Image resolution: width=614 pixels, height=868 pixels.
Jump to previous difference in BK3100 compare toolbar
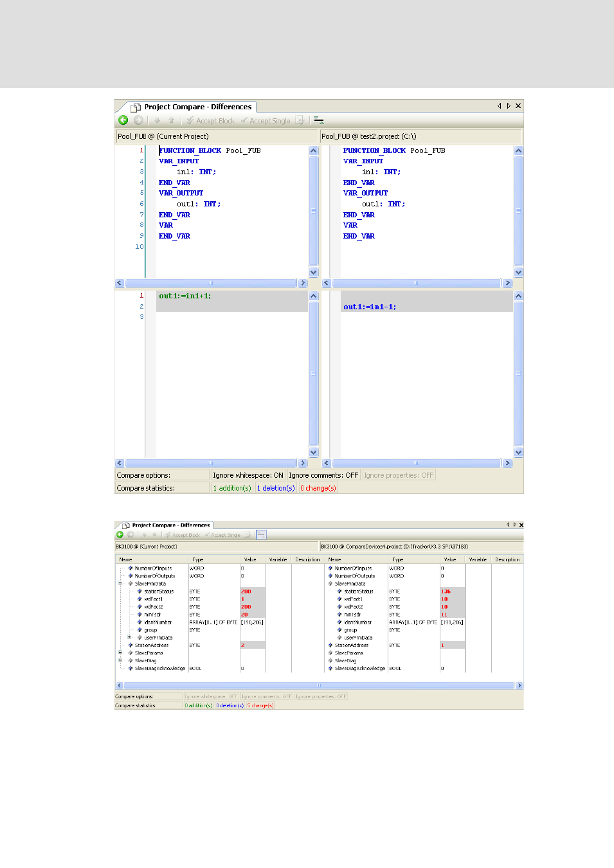[x=154, y=534]
